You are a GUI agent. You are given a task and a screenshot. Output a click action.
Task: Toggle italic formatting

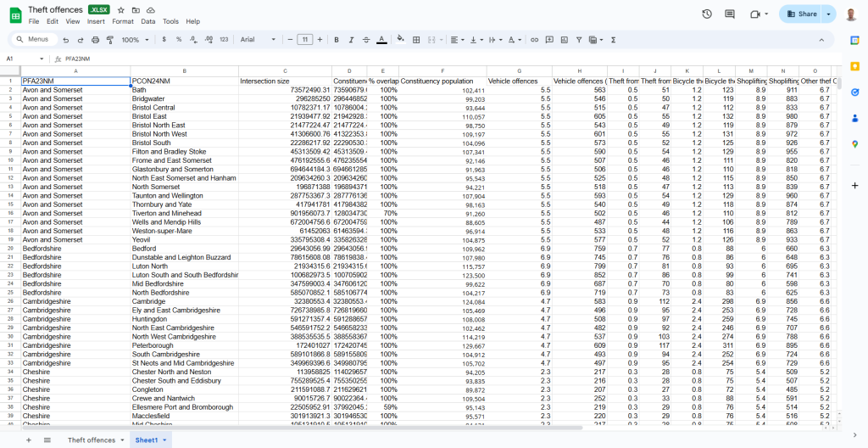351,40
